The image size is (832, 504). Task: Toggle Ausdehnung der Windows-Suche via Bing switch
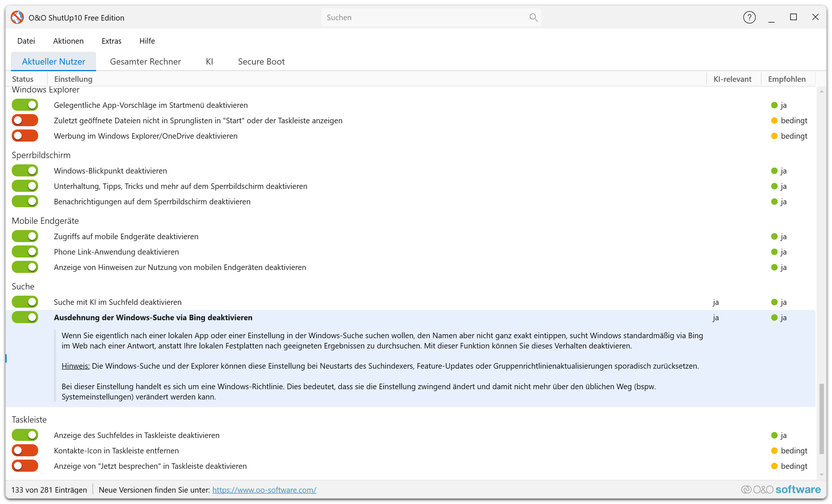25,317
